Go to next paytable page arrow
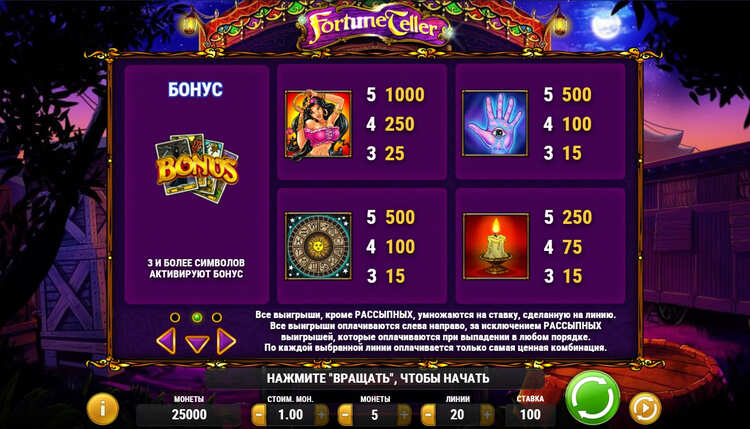 (226, 341)
